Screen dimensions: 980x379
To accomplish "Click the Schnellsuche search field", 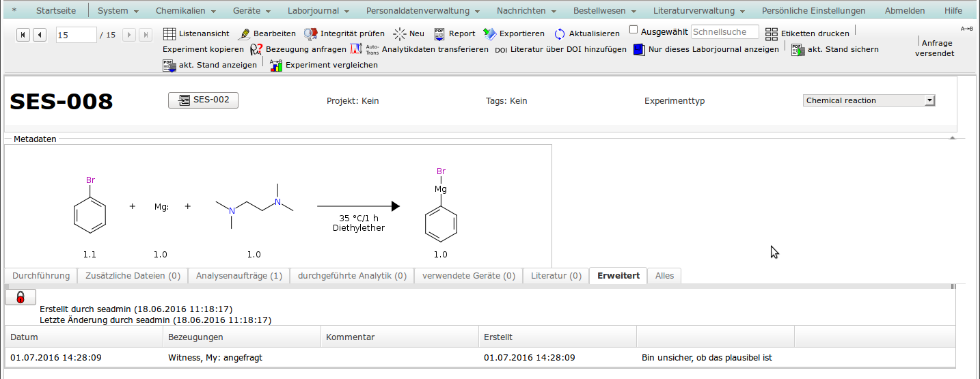I will pyautogui.click(x=724, y=32).
